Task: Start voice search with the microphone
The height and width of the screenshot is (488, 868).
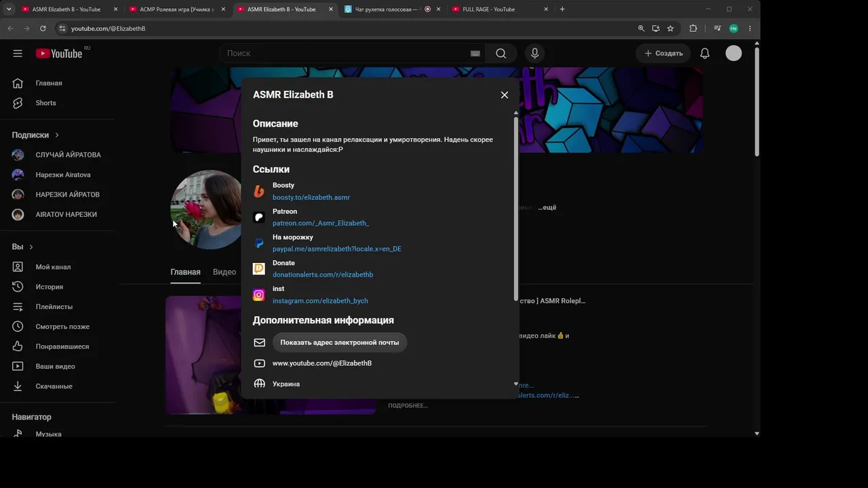Action: click(535, 54)
